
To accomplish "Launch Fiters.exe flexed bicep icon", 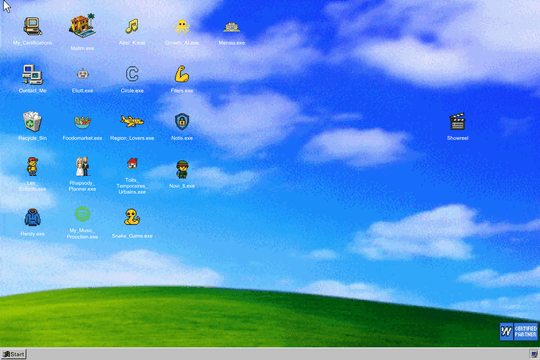I will click(181, 74).
